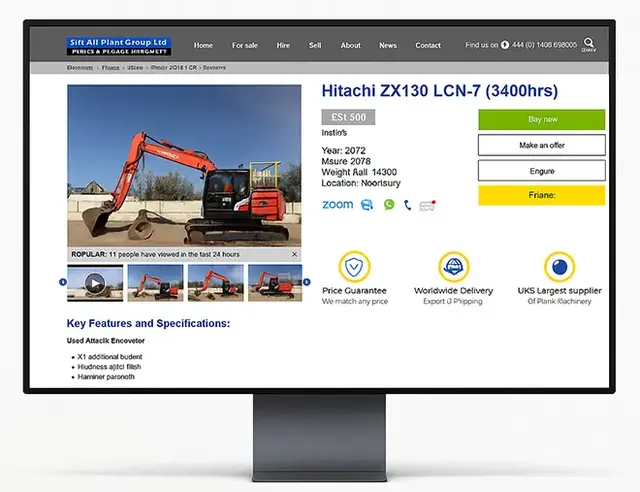The width and height of the screenshot is (640, 492).
Task: Click the Worldwide Delivery label text
Action: tap(453, 291)
